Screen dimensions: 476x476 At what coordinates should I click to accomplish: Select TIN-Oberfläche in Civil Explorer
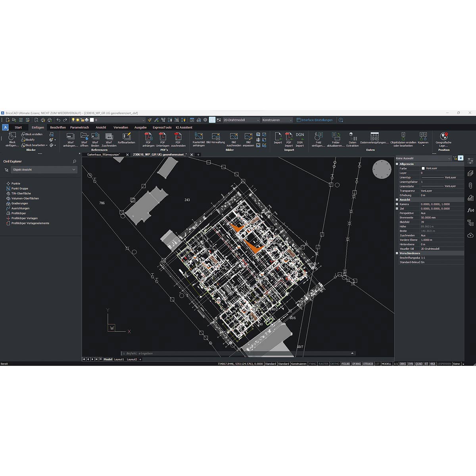click(x=21, y=194)
